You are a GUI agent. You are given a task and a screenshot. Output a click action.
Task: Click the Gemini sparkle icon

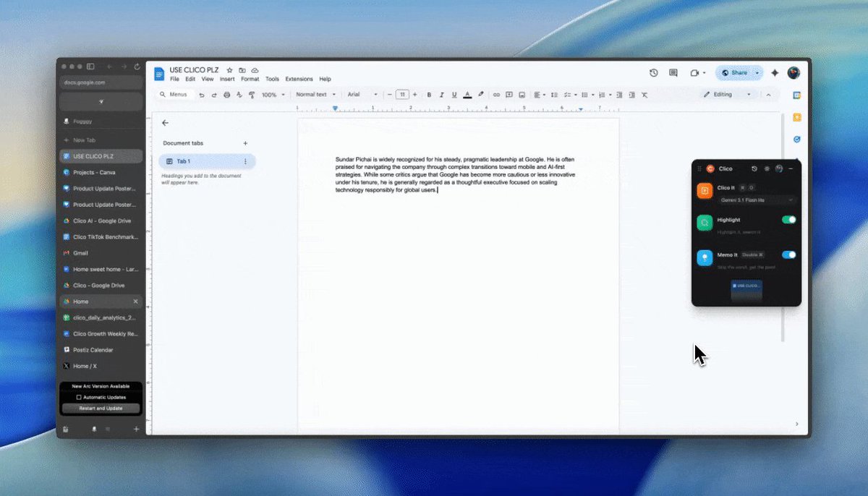775,73
